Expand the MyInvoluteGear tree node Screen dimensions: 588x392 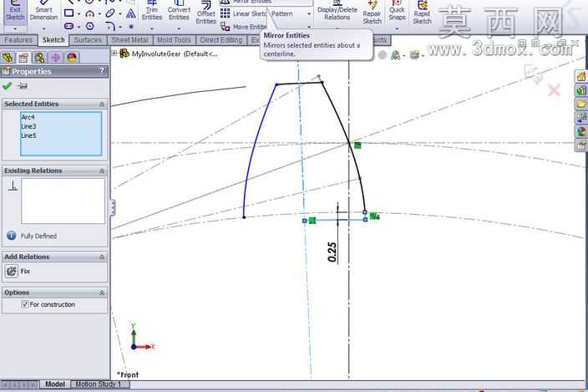point(114,53)
